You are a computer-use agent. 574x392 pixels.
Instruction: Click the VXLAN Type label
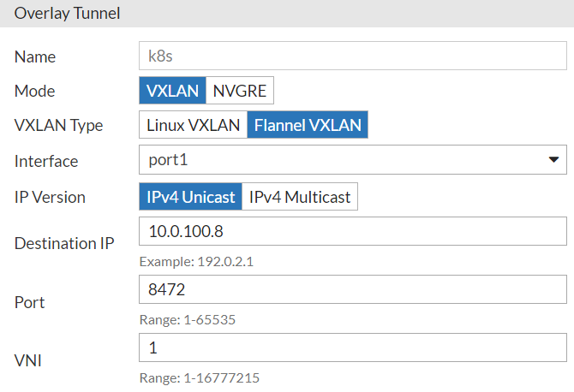click(x=58, y=125)
